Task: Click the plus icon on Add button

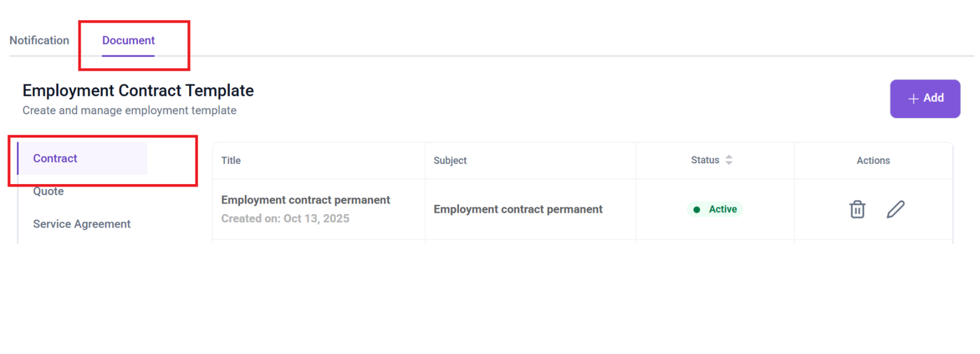Action: (913, 99)
